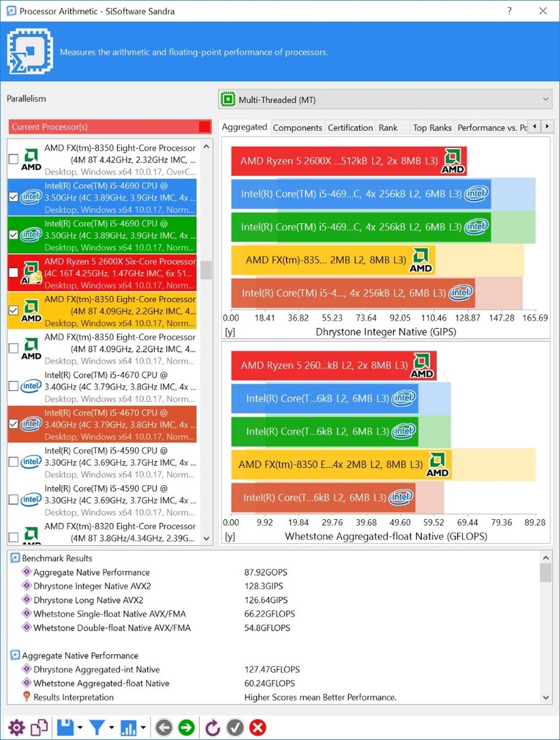This screenshot has height=740, width=560.
Task: Click AMD logo on Ryzen 5 Dhrystone bar
Action: click(453, 161)
